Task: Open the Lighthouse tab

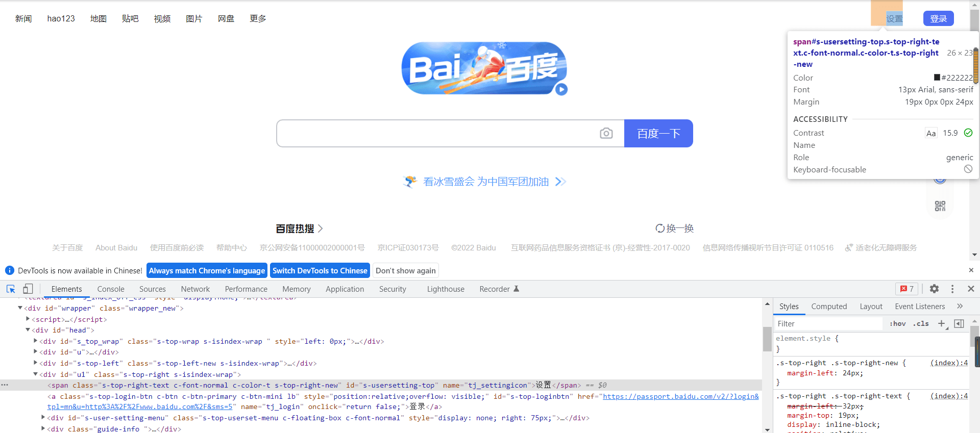Action: pos(446,289)
